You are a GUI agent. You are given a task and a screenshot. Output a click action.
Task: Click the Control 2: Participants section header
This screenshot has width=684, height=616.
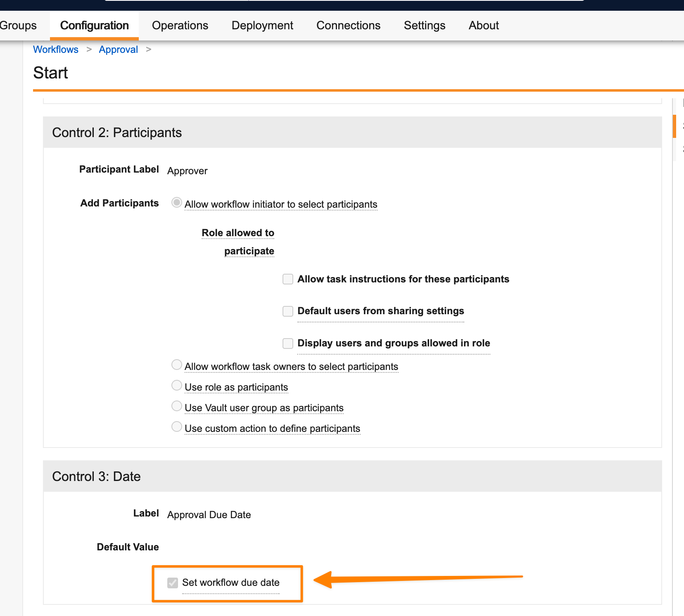tap(117, 133)
